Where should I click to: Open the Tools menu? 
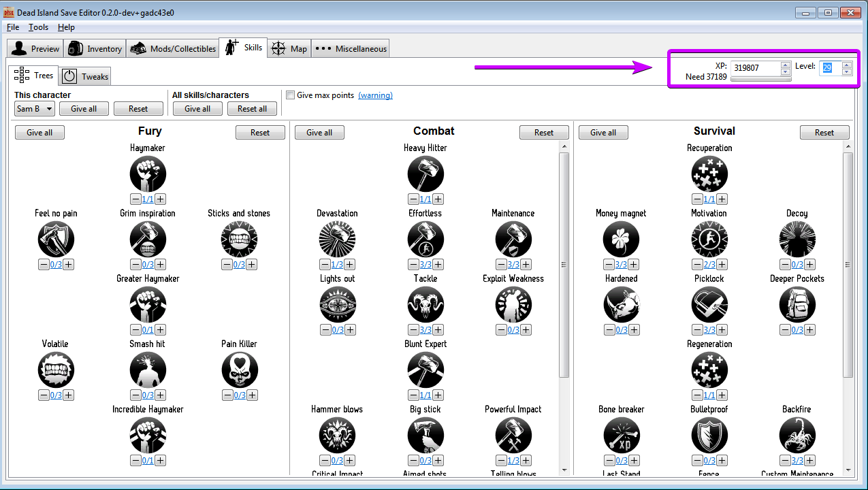coord(39,27)
